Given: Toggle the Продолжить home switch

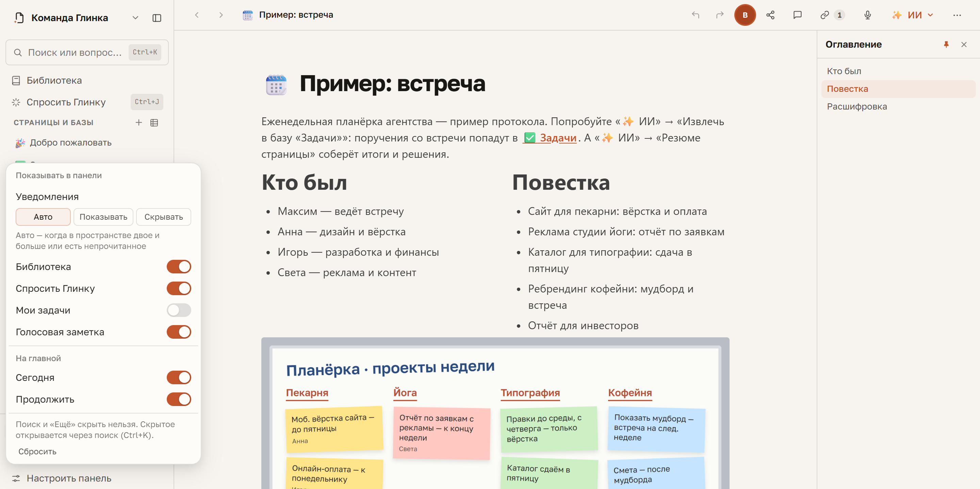Looking at the screenshot, I should [x=179, y=399].
